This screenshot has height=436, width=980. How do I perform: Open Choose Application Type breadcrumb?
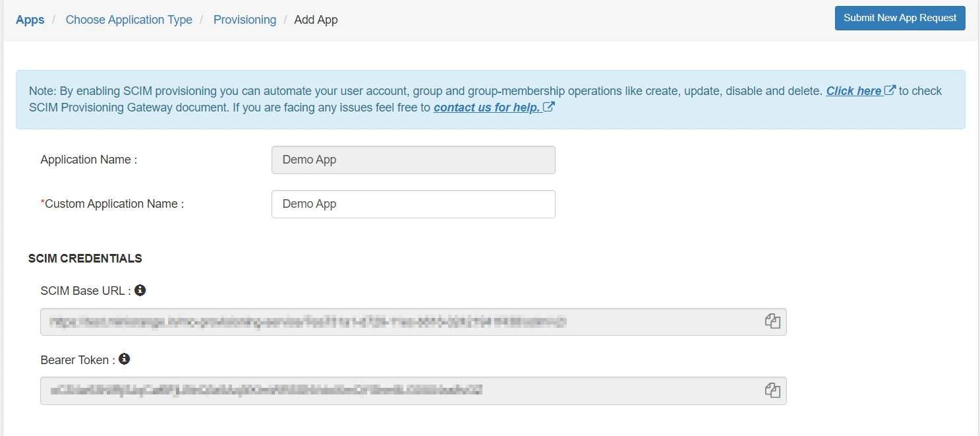129,20
